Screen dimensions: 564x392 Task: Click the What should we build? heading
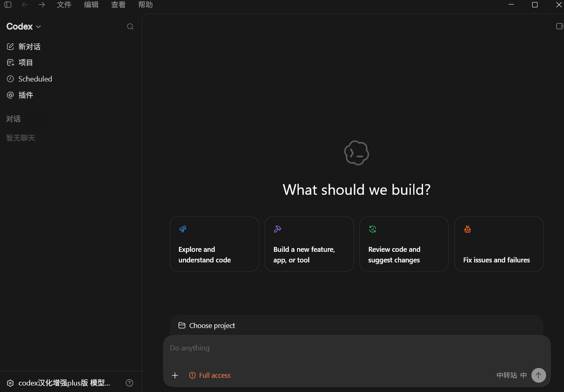click(x=357, y=190)
